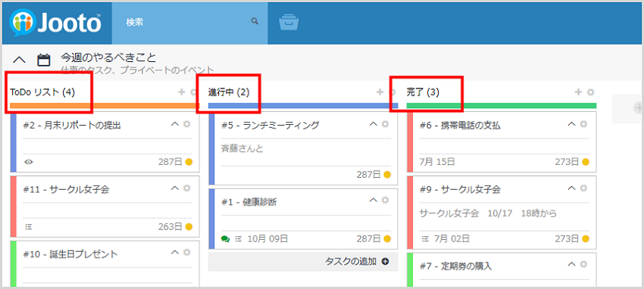
Task: Toggle the eye watch icon on #2 card
Action: point(28,162)
